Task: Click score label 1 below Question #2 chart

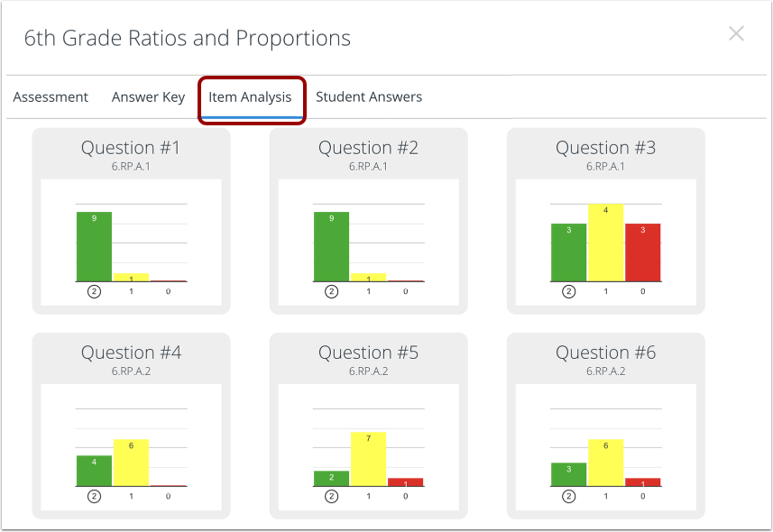Action: tap(368, 291)
